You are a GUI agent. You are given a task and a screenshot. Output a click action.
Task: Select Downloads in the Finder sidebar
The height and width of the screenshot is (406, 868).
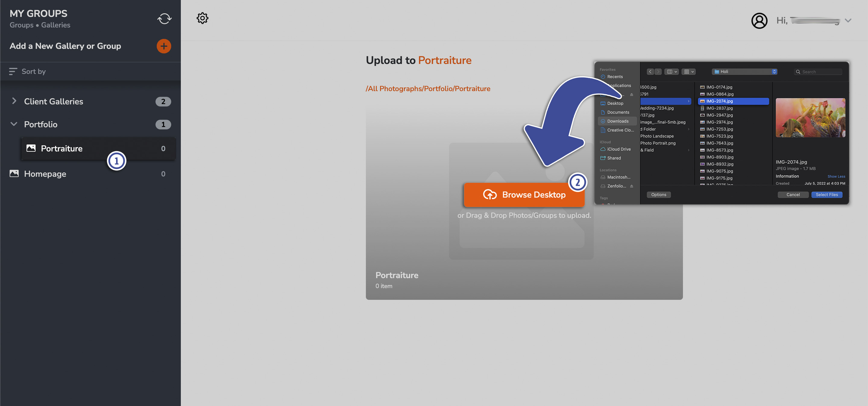click(617, 121)
